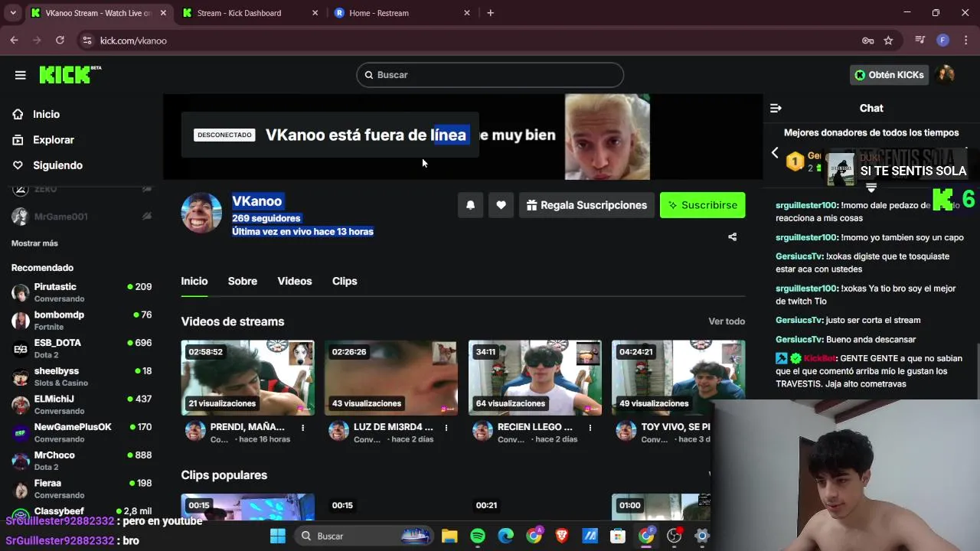Follow VKanoo using the heart button
Screen dimensions: 980x551
click(501, 205)
